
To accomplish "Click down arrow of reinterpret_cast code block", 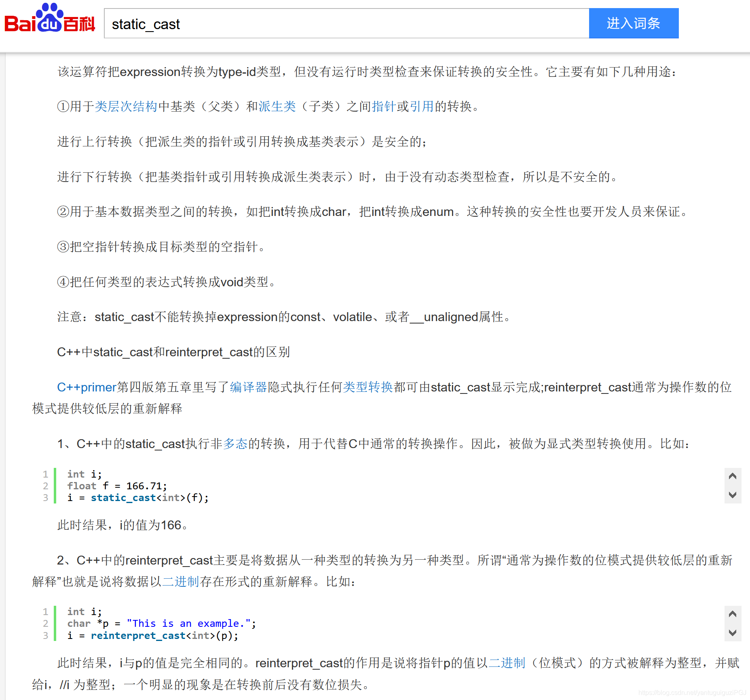I will click(732, 632).
